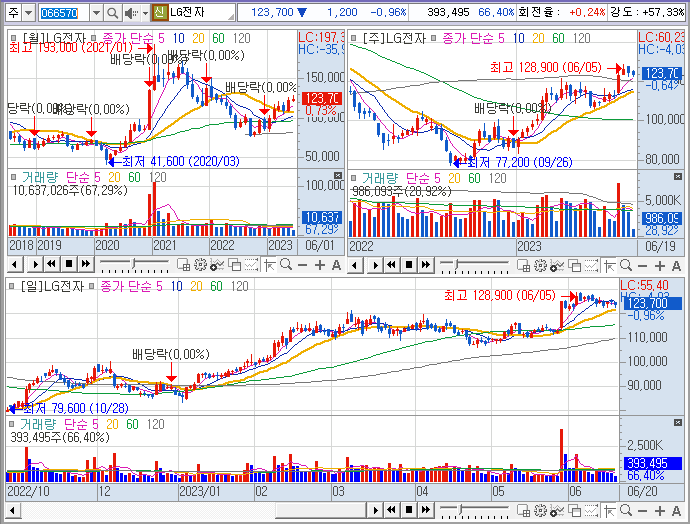Monthly chart: click dotted range chart icon
Screen dimensions: 690x524
(x=251, y=265)
